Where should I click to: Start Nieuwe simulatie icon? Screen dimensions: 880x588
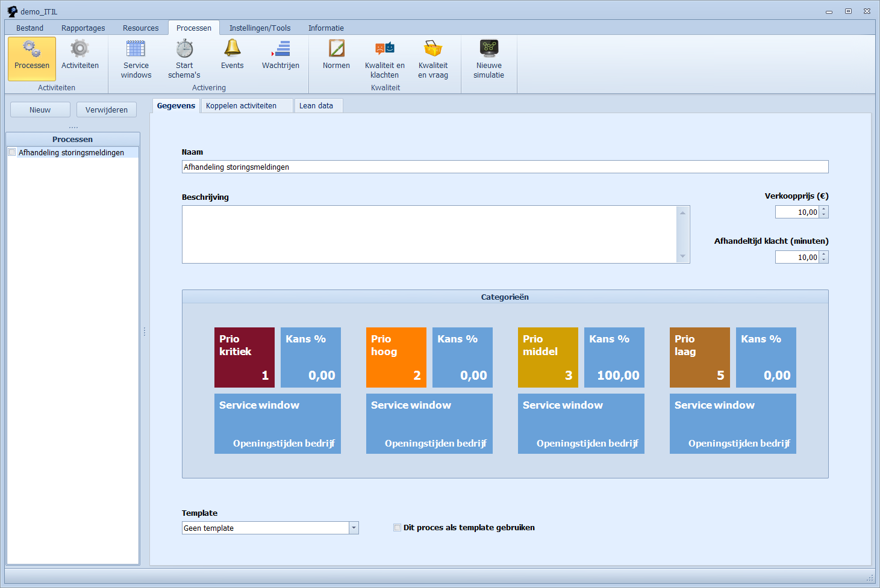(488, 58)
